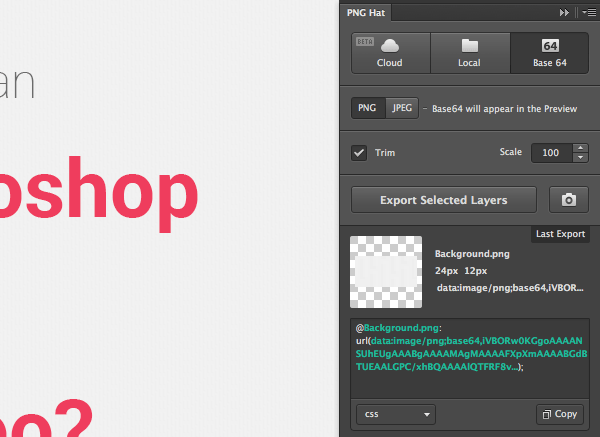
Task: Copy the Base64 code
Action: (560, 414)
